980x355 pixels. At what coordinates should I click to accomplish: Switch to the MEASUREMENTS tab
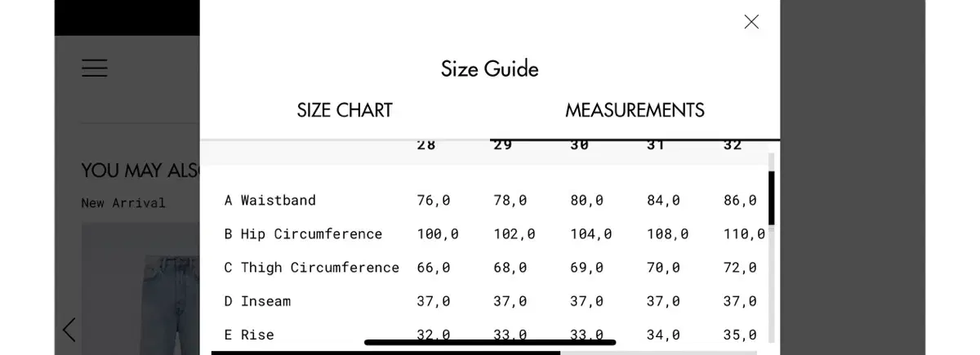[x=635, y=110]
